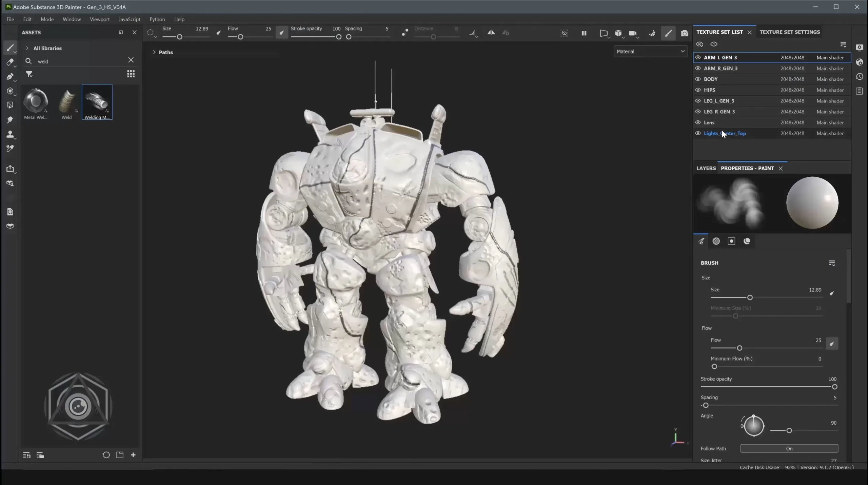Viewport: 868px width, 485px height.
Task: Turn off Follow Path option
Action: tap(789, 448)
